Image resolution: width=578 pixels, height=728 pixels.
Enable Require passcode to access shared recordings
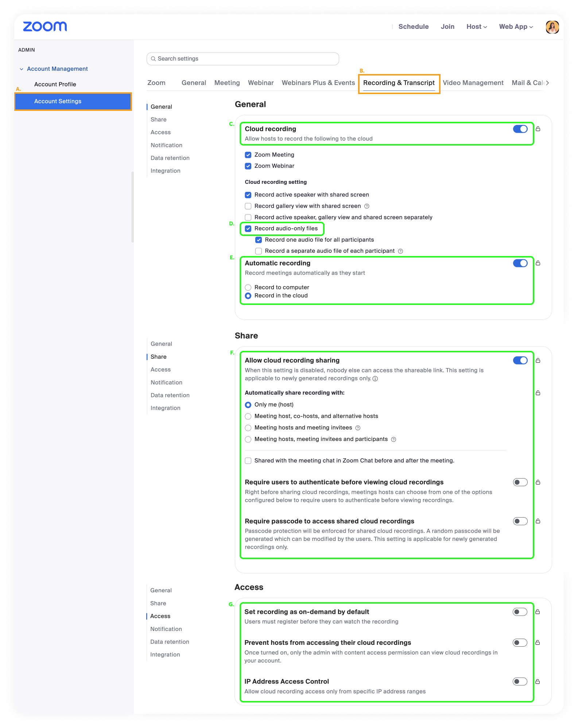coord(520,521)
